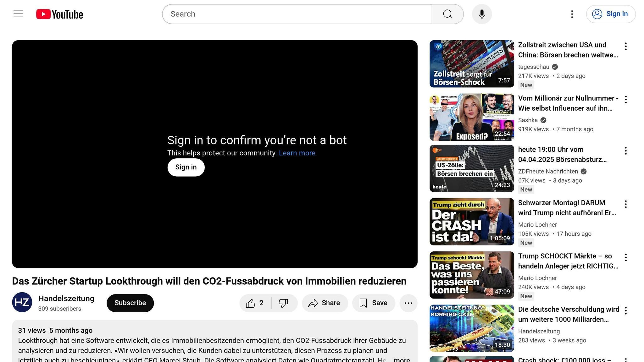Focus the Search input field
Image resolution: width=644 pixels, height=362 pixels.
(x=297, y=14)
